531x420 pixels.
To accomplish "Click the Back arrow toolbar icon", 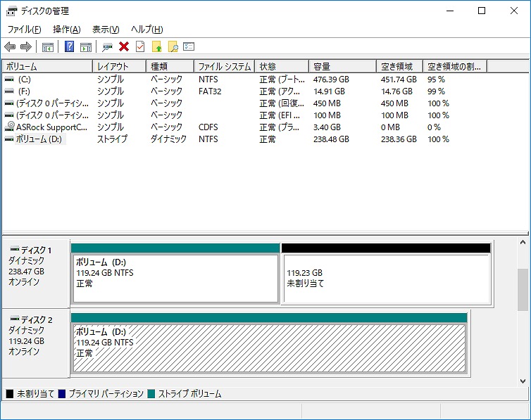I will pos(10,46).
